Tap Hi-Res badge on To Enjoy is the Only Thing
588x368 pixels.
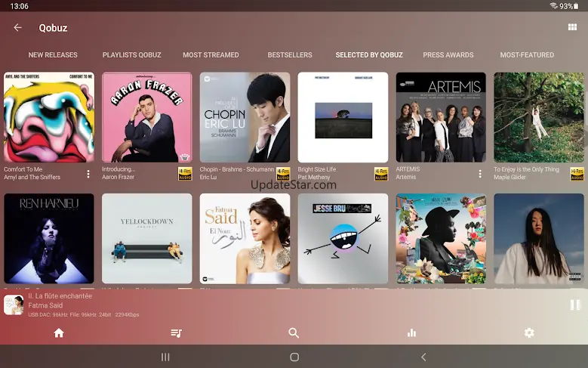[577, 174]
